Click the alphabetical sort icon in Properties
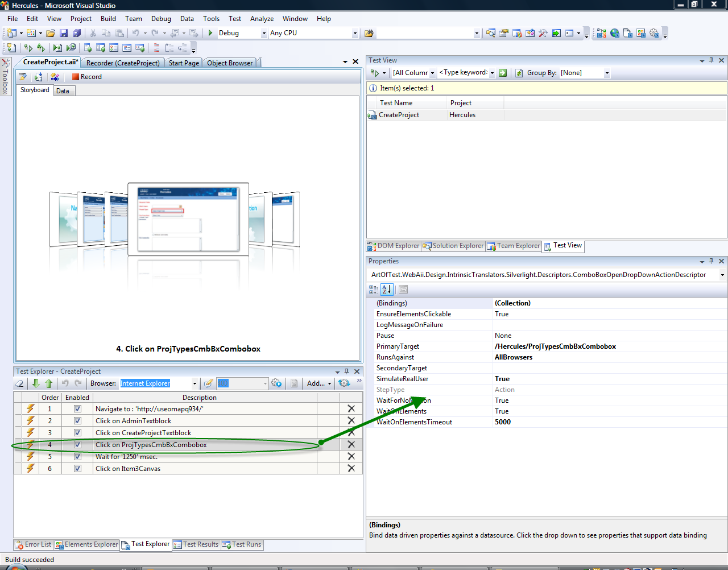 [x=387, y=290]
